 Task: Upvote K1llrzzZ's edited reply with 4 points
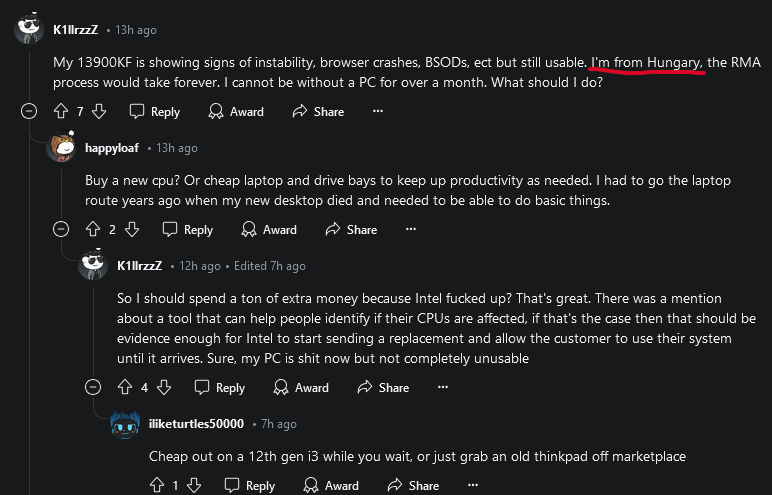(x=125, y=388)
